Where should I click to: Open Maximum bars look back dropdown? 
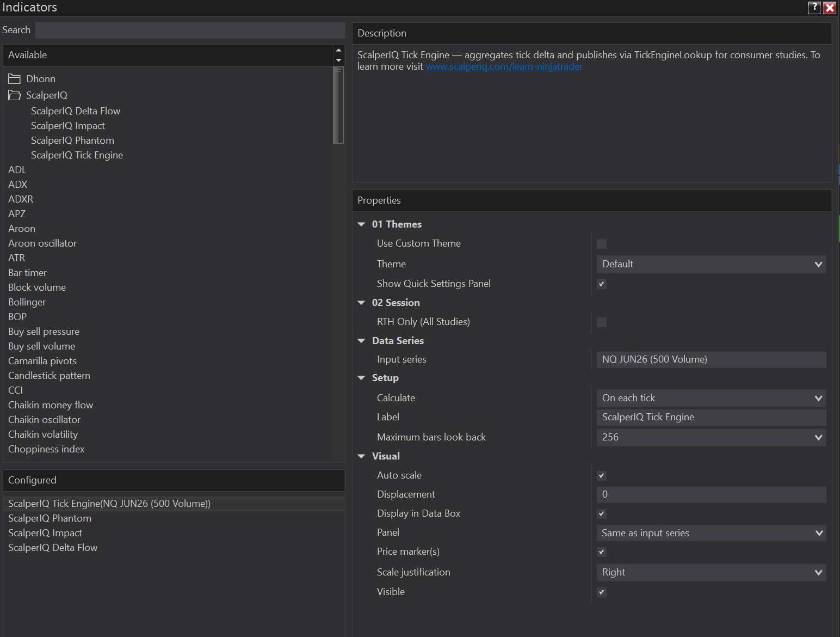point(711,437)
